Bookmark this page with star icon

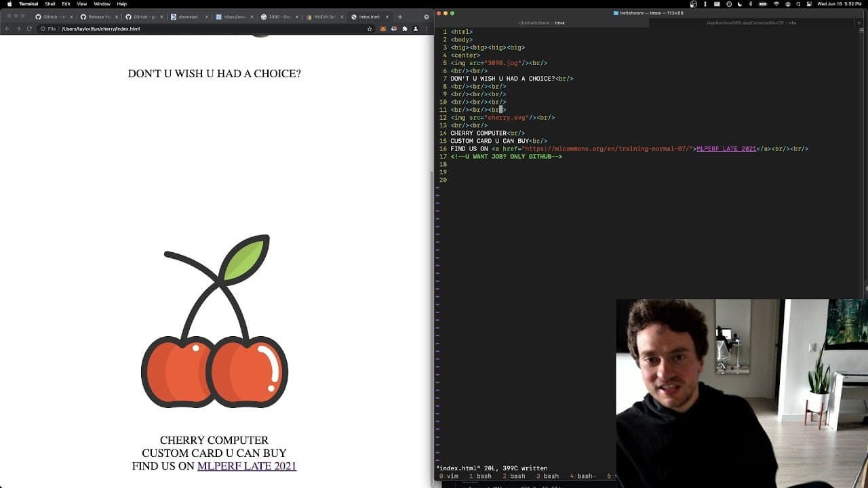pyautogui.click(x=370, y=29)
